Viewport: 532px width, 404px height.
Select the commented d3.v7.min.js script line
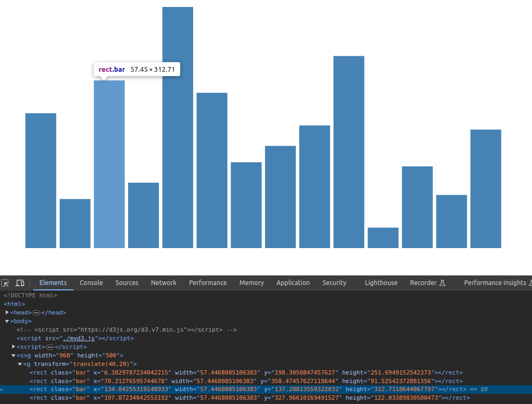click(x=127, y=330)
